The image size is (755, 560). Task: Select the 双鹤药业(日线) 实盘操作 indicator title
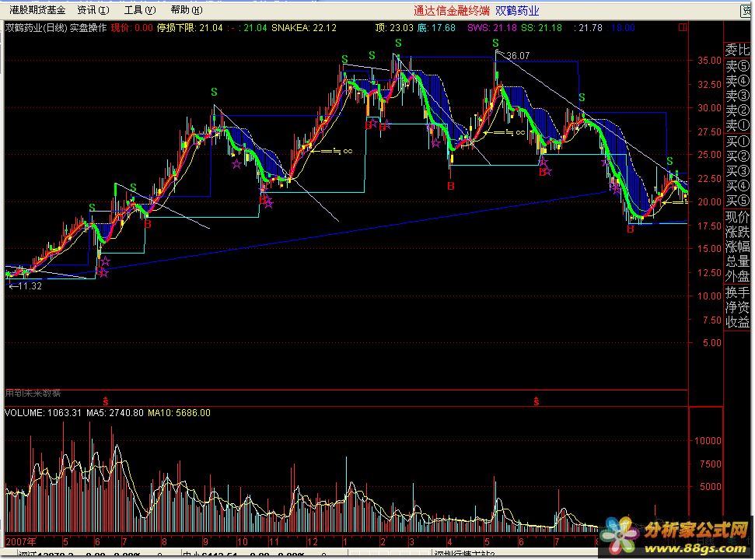pos(56,28)
